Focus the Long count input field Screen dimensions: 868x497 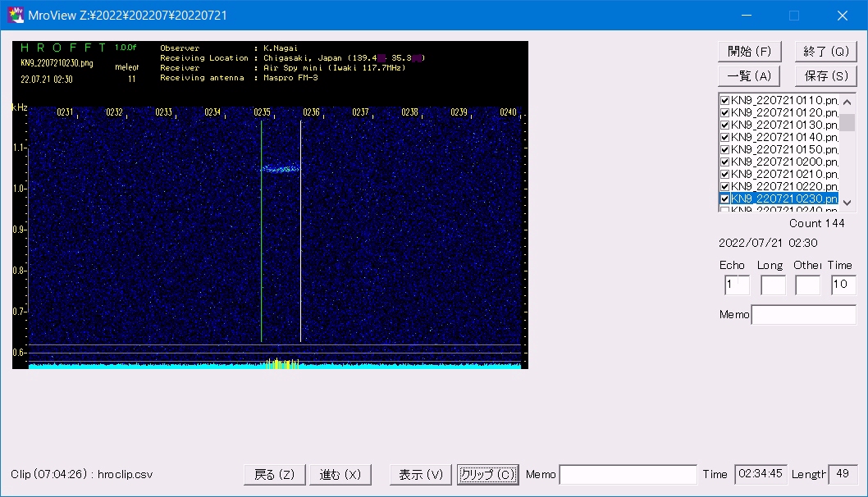coord(772,285)
